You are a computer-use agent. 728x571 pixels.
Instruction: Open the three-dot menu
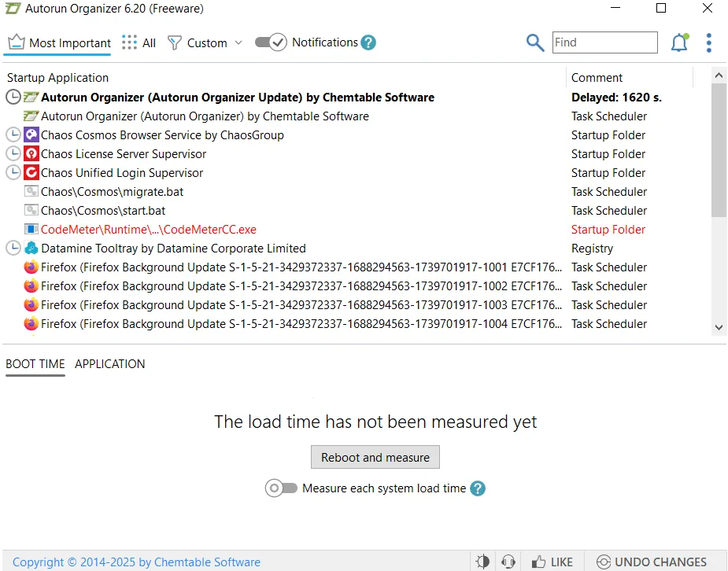point(708,42)
